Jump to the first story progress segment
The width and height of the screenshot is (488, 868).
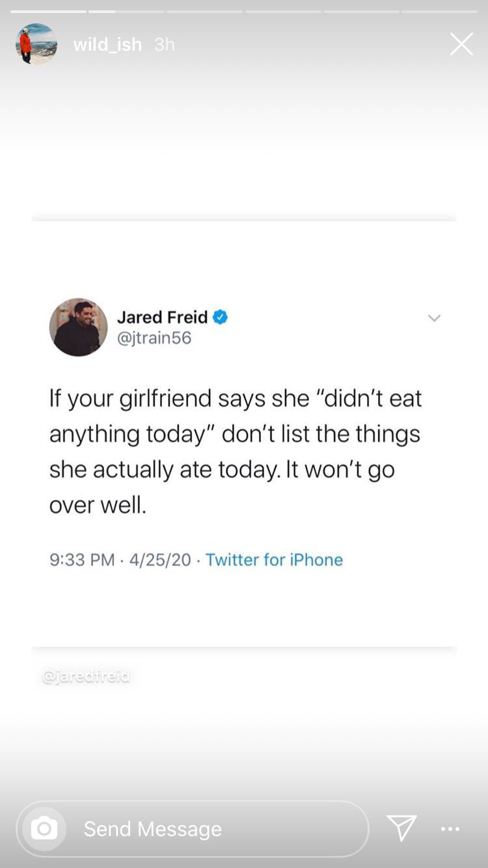[48, 11]
